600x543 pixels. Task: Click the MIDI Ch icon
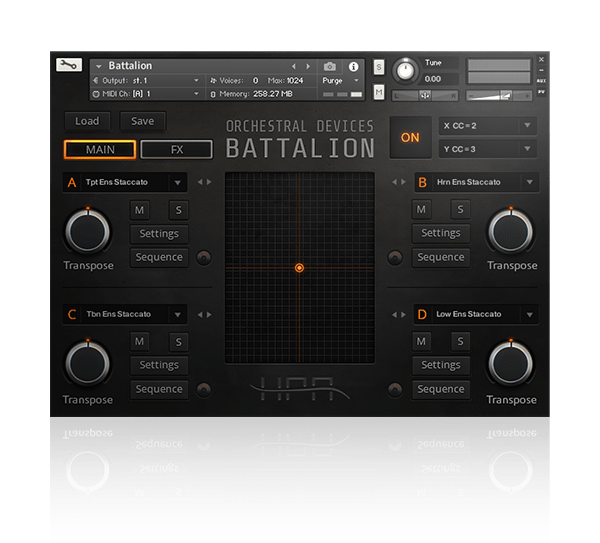click(x=96, y=94)
